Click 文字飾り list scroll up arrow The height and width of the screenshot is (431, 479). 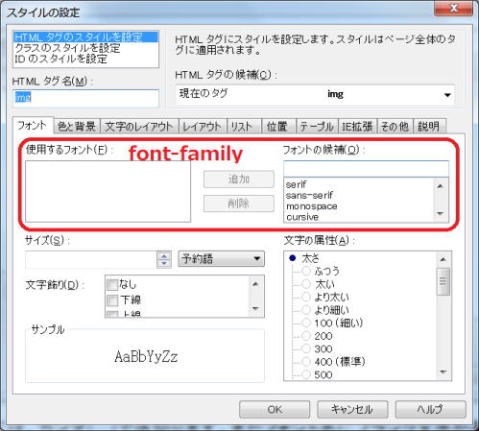[256, 284]
